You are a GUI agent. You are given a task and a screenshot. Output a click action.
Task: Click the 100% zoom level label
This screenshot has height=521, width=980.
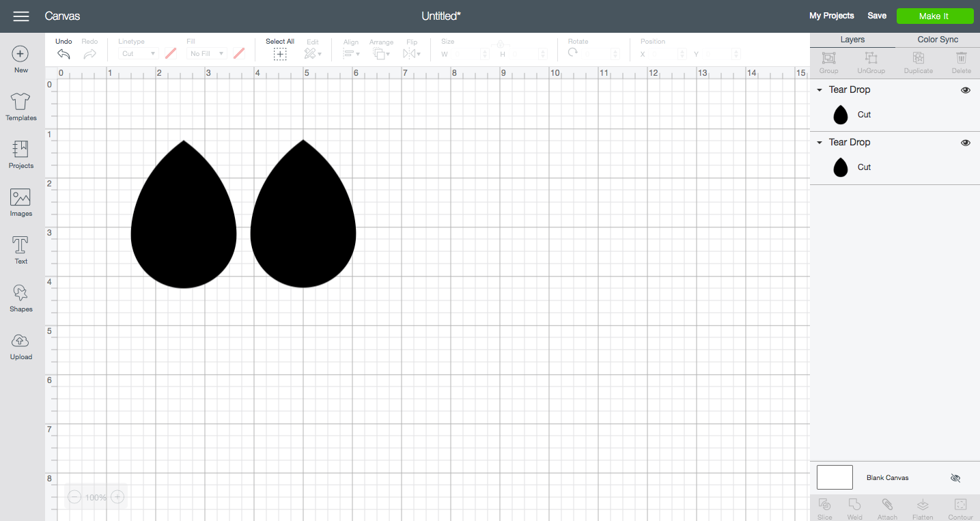point(96,498)
